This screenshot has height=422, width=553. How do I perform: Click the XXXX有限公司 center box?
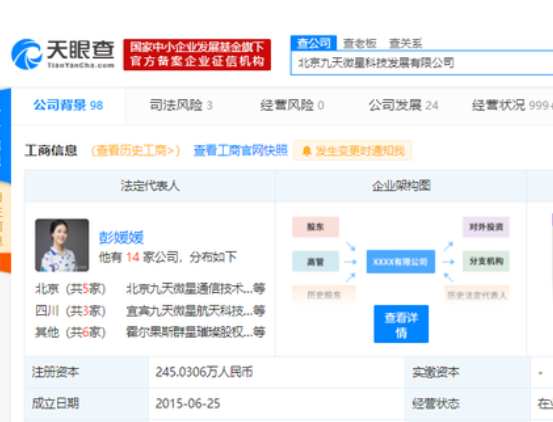[x=401, y=262]
